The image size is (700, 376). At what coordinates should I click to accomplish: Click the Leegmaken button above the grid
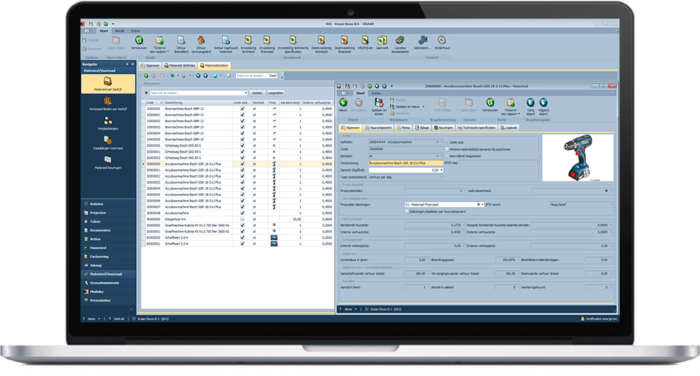(275, 93)
